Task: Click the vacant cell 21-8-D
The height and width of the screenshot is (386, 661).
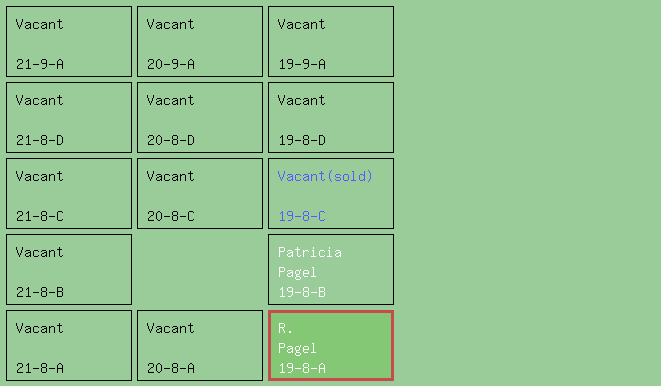Action: [69, 117]
